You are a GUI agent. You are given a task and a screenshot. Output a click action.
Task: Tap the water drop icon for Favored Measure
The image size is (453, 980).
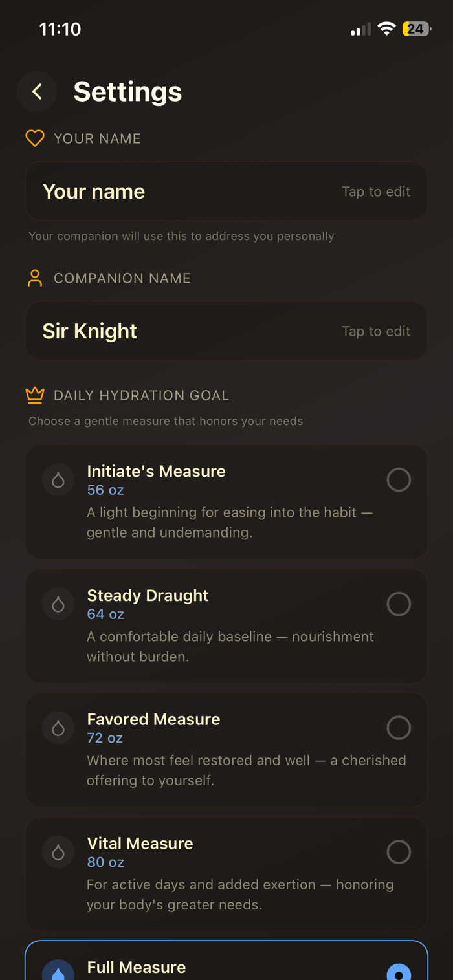tap(58, 728)
